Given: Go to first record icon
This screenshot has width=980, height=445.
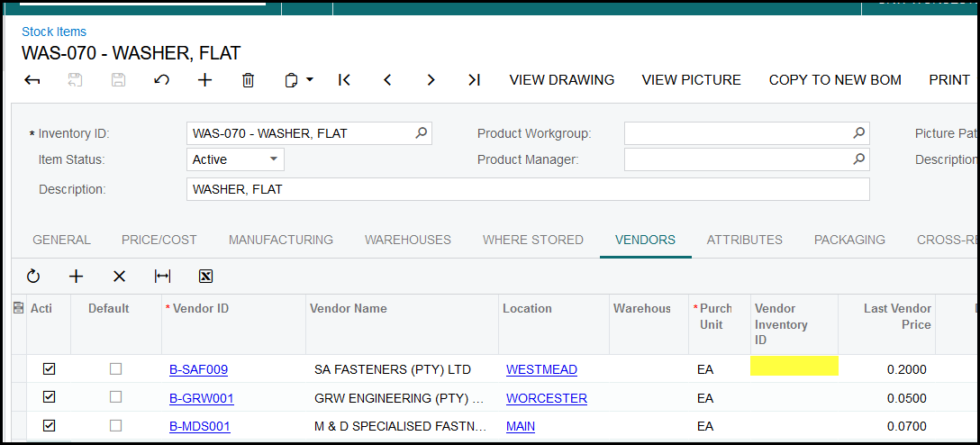Looking at the screenshot, I should tap(344, 80).
